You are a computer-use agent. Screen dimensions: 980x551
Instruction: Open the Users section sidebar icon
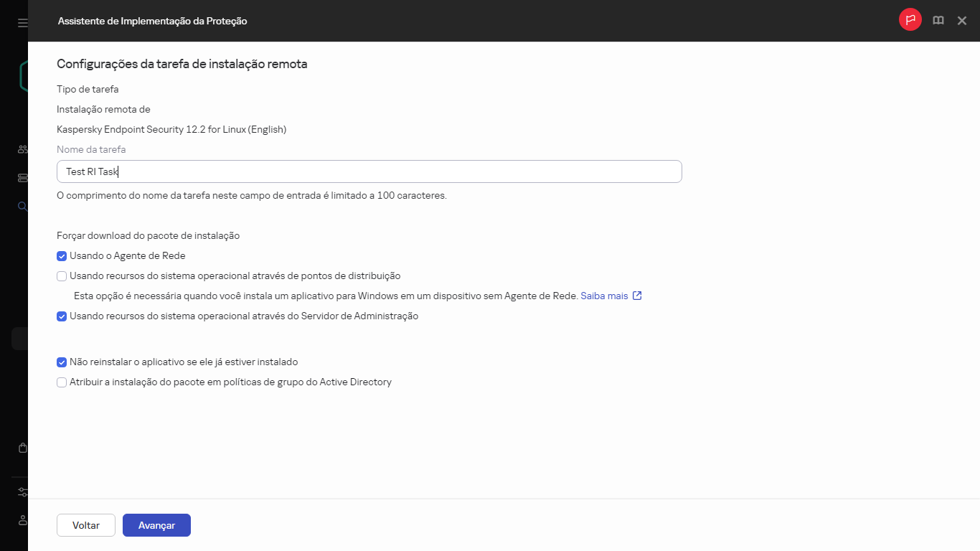tap(22, 149)
